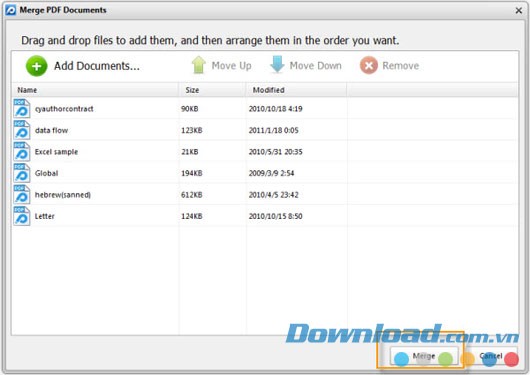Click the 194KB size cell
The height and width of the screenshot is (375, 530).
[192, 173]
